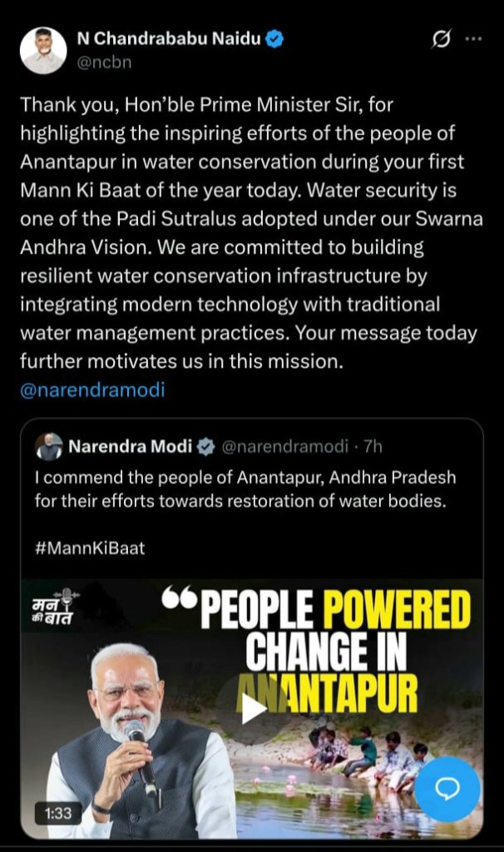Viewport: 504px width, 852px height.
Task: Open N Chandrababu Naidu's profile picture
Action: [43, 50]
